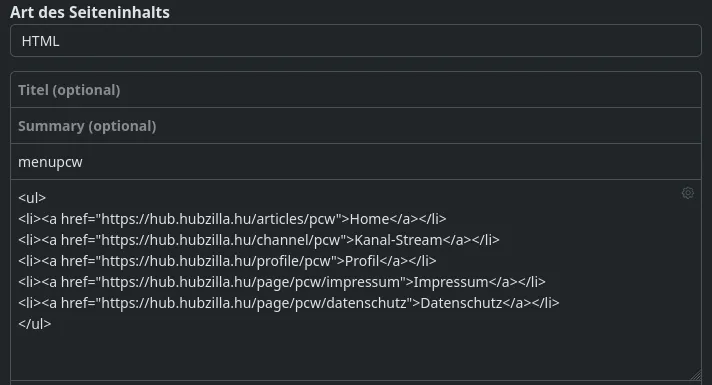
Task: Click the profile/pcw URL in editor
Action: click(x=218, y=261)
